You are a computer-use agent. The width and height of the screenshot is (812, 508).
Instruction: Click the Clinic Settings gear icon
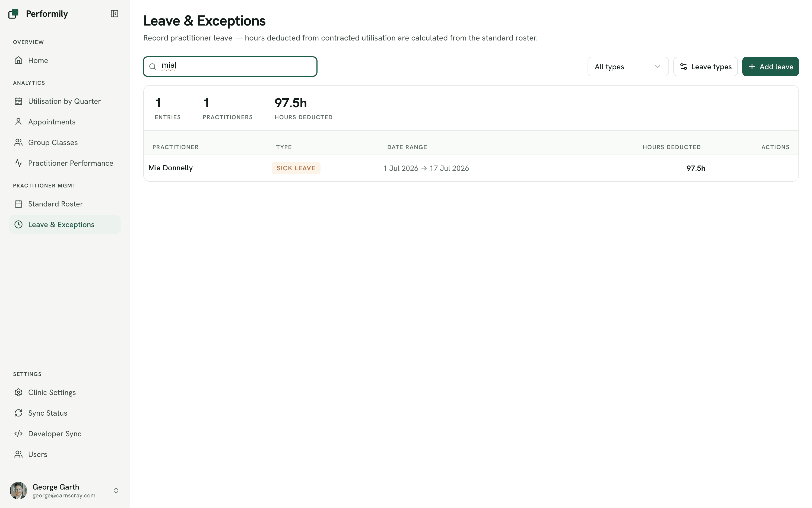pyautogui.click(x=18, y=393)
